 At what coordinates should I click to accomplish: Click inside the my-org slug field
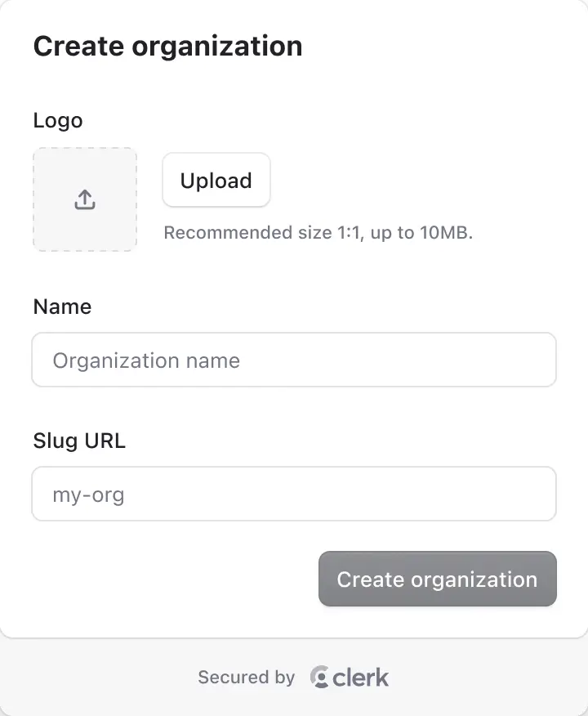click(x=294, y=494)
